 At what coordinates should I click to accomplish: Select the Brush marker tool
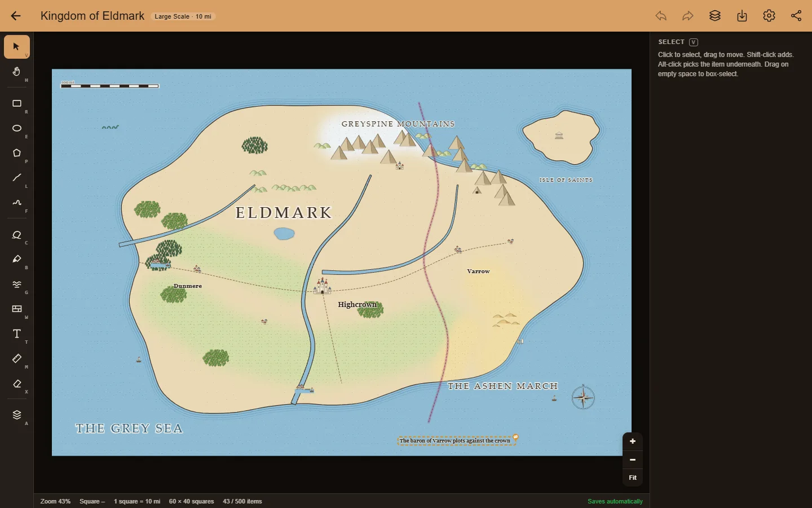[17, 259]
